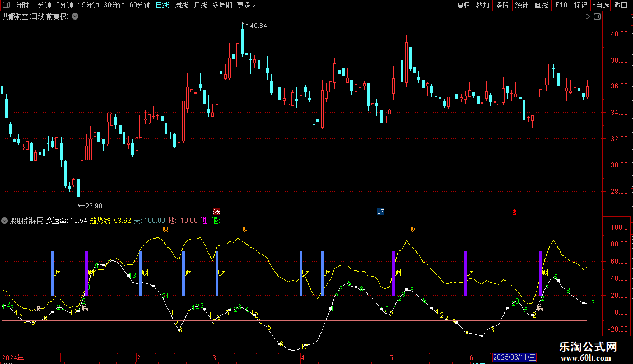Viewport: 633px width, 364px height.
Task: Expand the 更多 periods menu
Action: point(246,5)
